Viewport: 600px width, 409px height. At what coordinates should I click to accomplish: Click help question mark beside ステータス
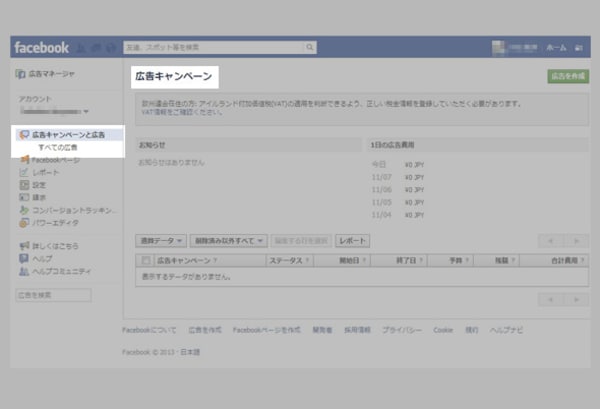coord(307,261)
